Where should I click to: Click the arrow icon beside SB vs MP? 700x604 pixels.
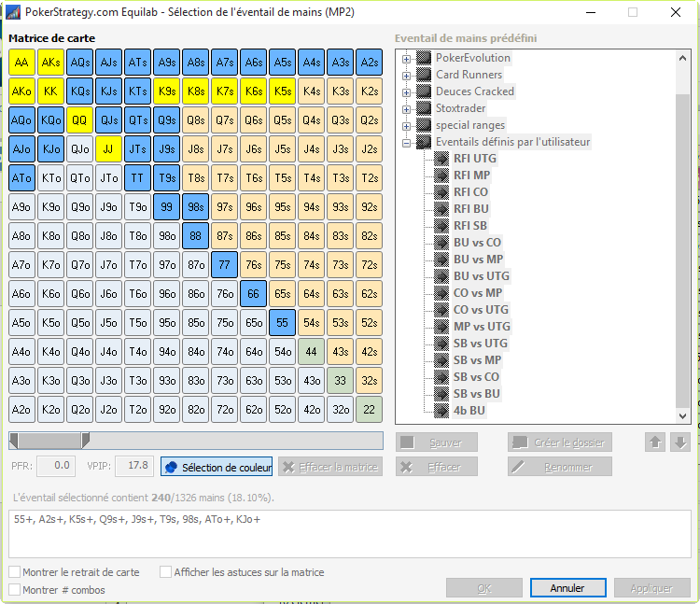click(x=441, y=360)
